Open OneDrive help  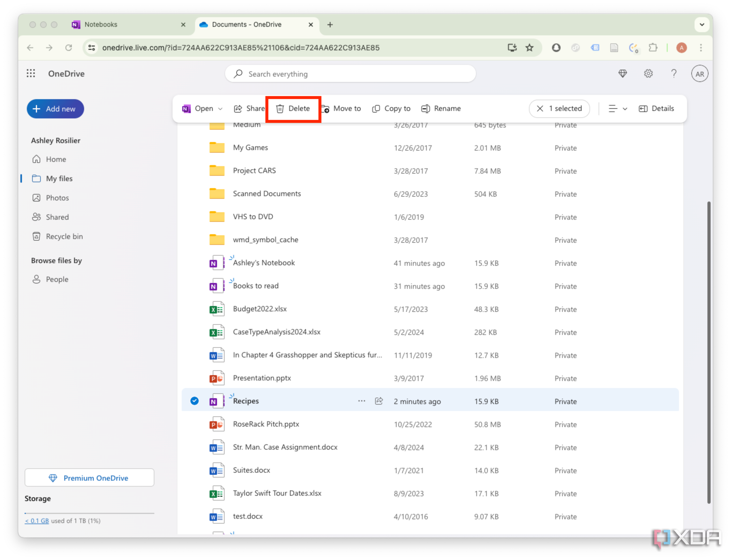674,74
